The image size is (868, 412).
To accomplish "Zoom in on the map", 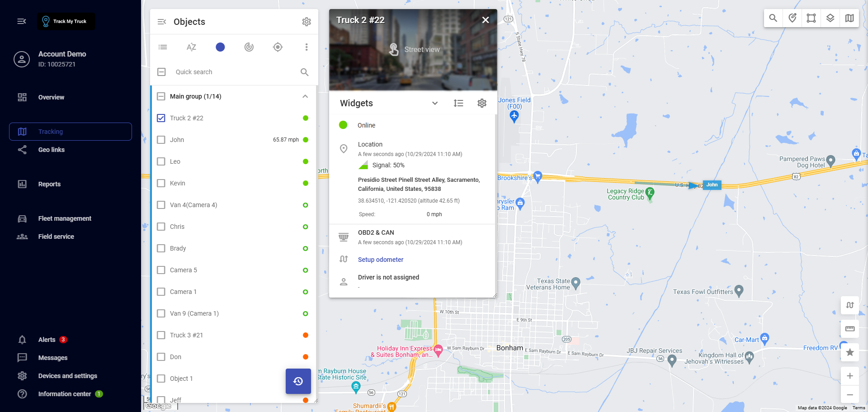I will tap(849, 376).
